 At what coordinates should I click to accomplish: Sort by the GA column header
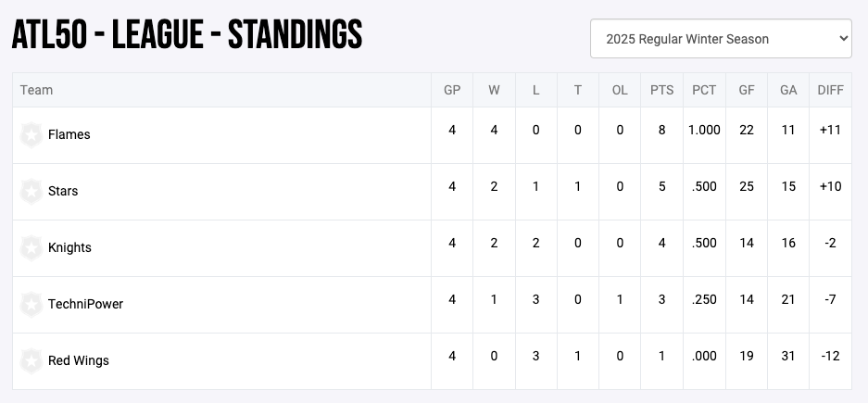788,91
